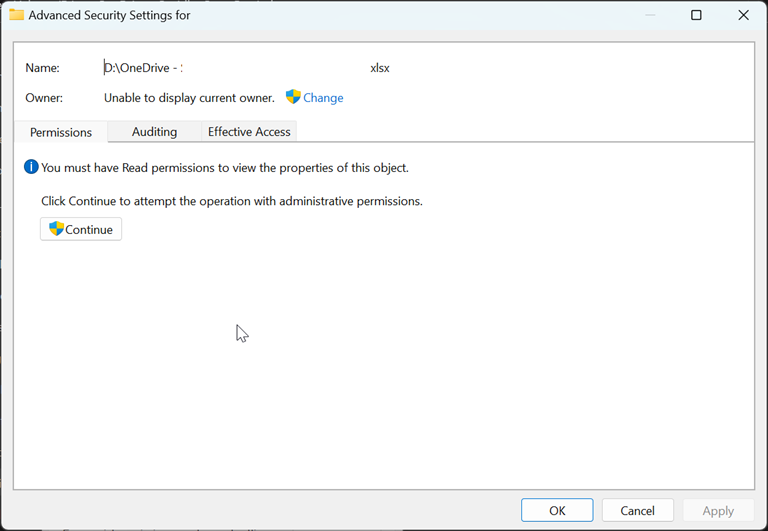Viewport: 768px width, 531px height.
Task: Click the shield icon beside the Change link
Action: tap(293, 97)
